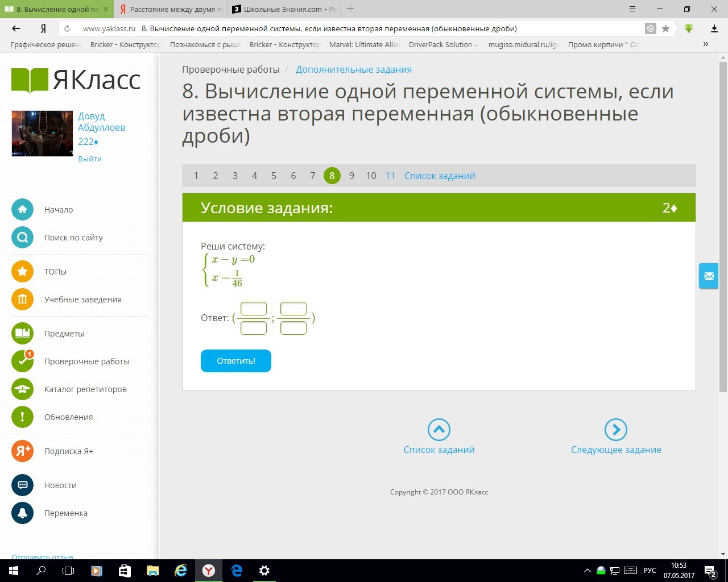Screen dimensions: 728x582
Task: Open the Начало home icon
Action: (22, 210)
